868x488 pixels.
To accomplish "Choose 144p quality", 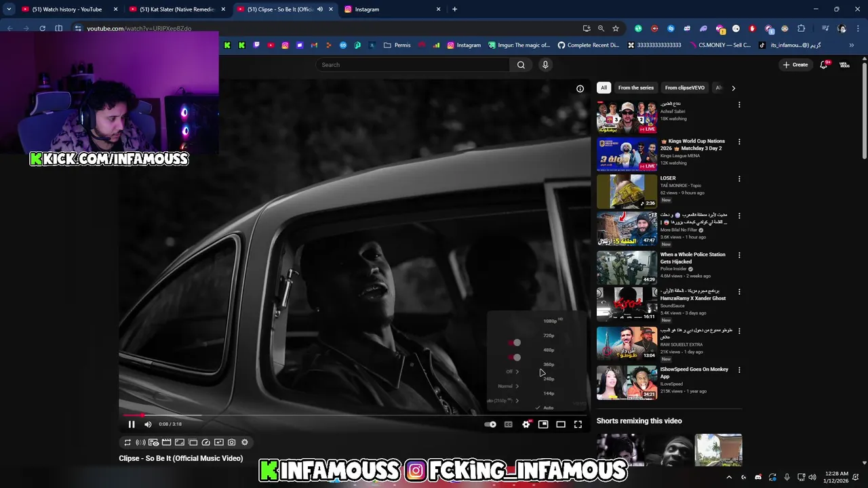I will pos(549,393).
